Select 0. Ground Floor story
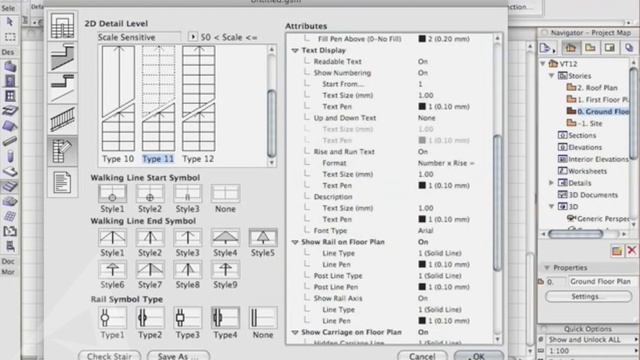Viewport: 640px width, 360px height. click(598, 111)
